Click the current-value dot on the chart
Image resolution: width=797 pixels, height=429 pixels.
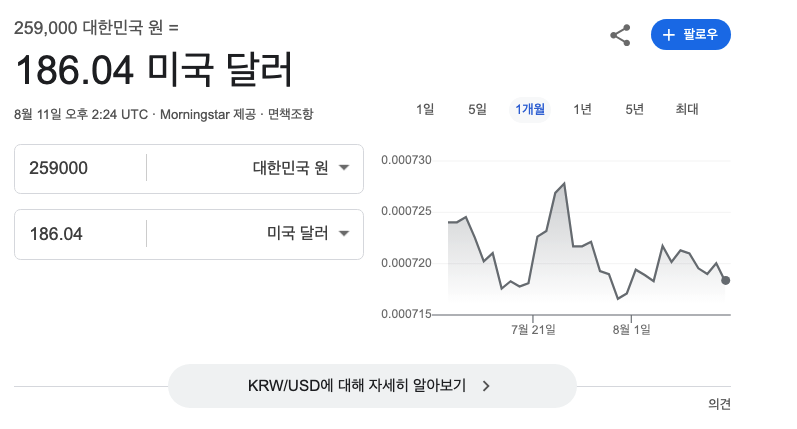click(x=725, y=280)
